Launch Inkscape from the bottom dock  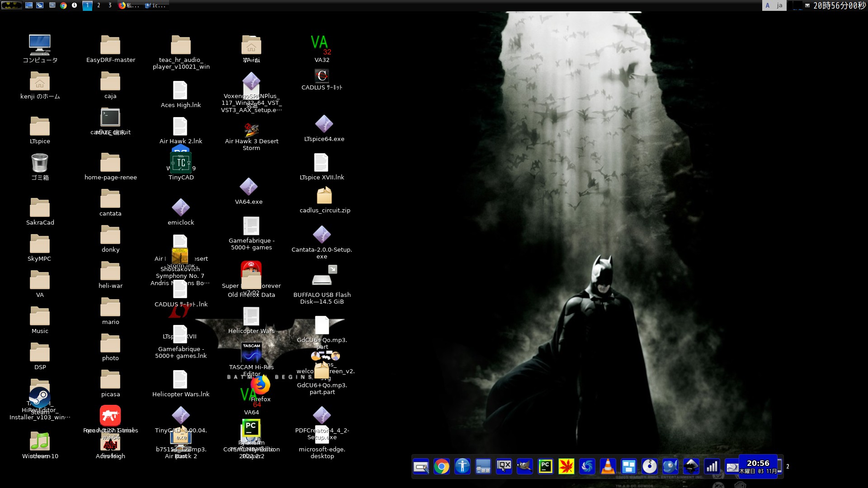tap(690, 466)
